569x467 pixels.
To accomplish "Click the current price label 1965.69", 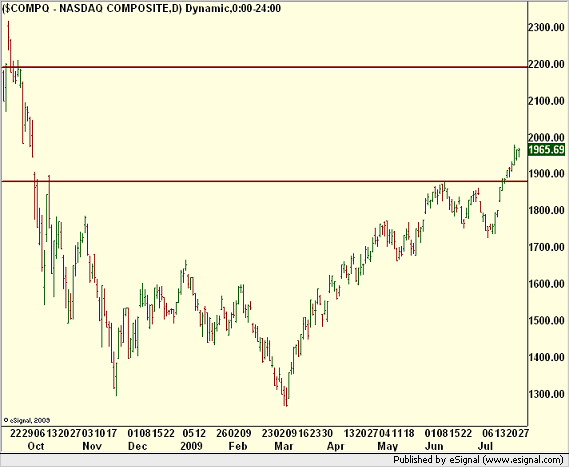I will [547, 149].
